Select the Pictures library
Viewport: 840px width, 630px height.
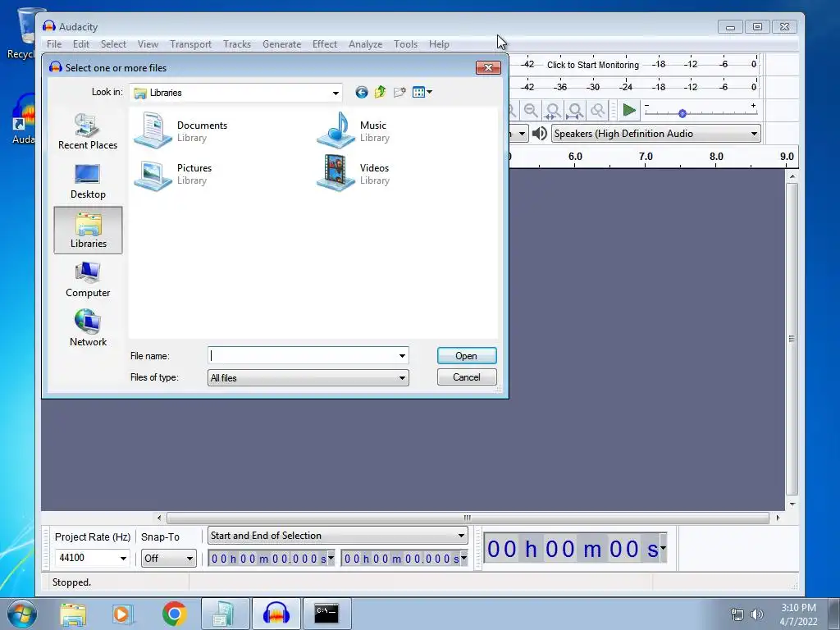point(174,174)
